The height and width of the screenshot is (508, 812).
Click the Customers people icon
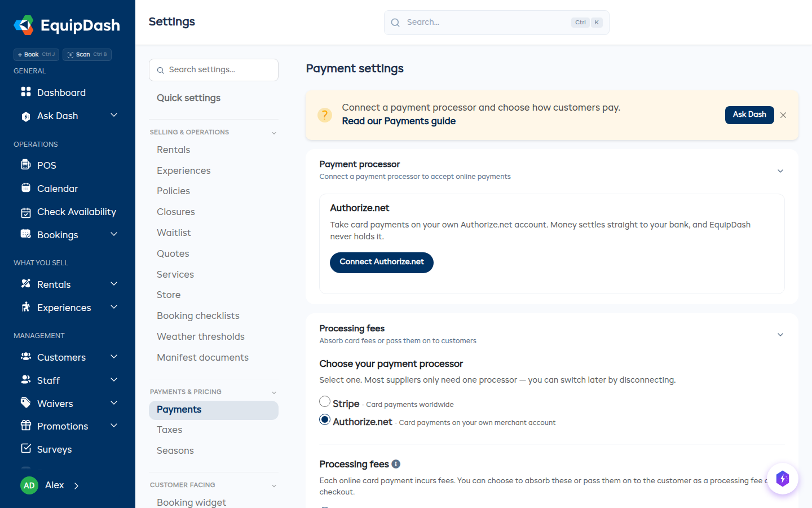[x=26, y=357]
